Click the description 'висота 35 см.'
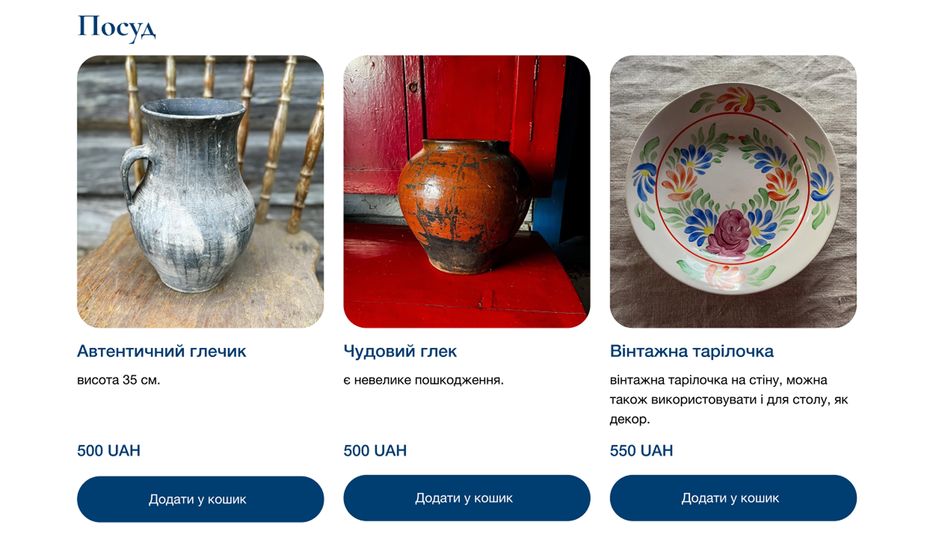This screenshot has height=560, width=936. click(x=119, y=380)
